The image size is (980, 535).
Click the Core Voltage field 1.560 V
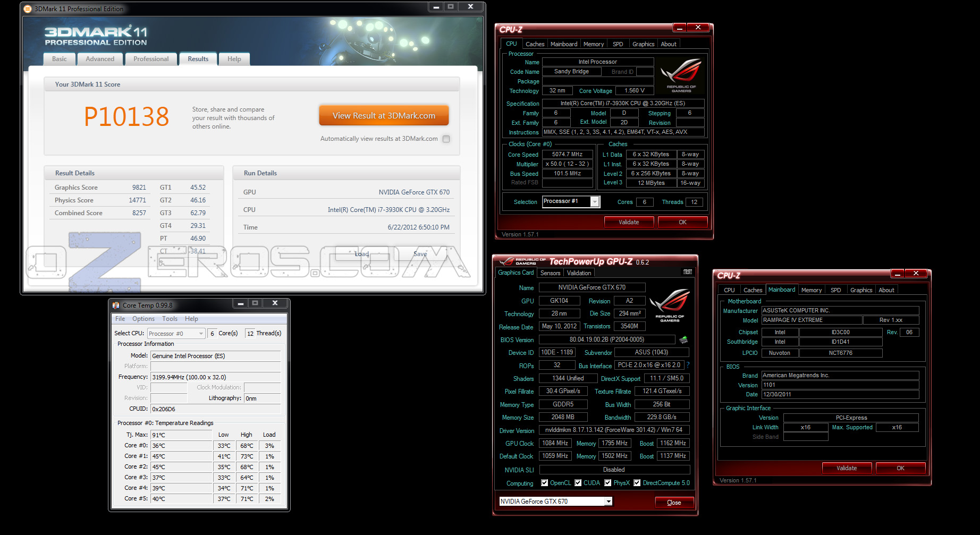635,91
